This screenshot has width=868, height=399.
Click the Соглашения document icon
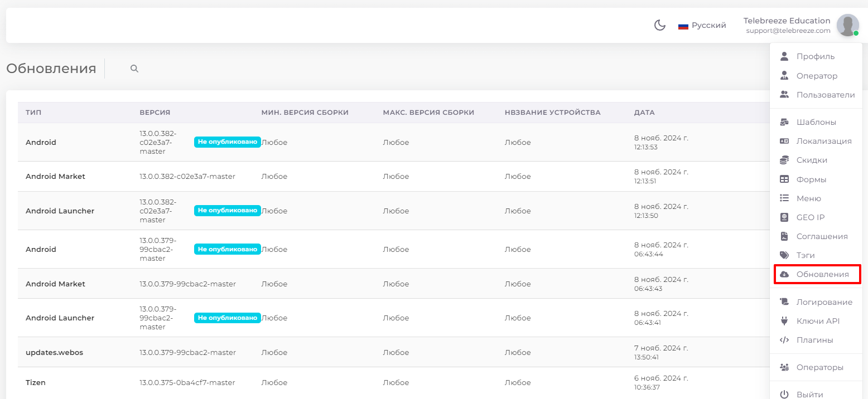click(x=784, y=236)
